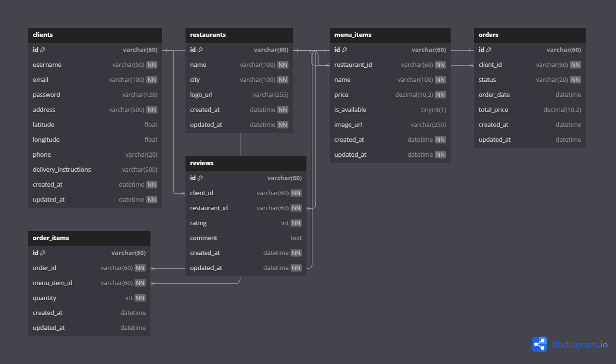The height and width of the screenshot is (364, 616).
Task: Click the longitude field in clients
Action: tap(95, 139)
